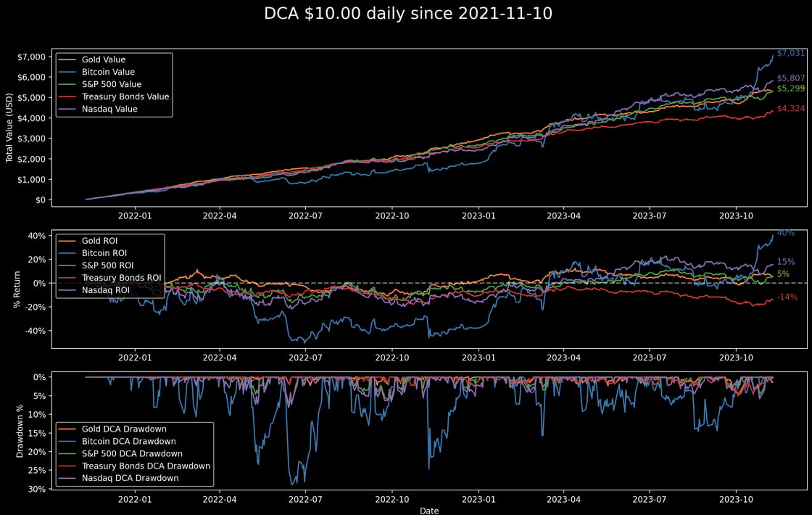The height and width of the screenshot is (515, 812).
Task: Select the -14% Treasury Bonds return label
Action: pos(787,297)
